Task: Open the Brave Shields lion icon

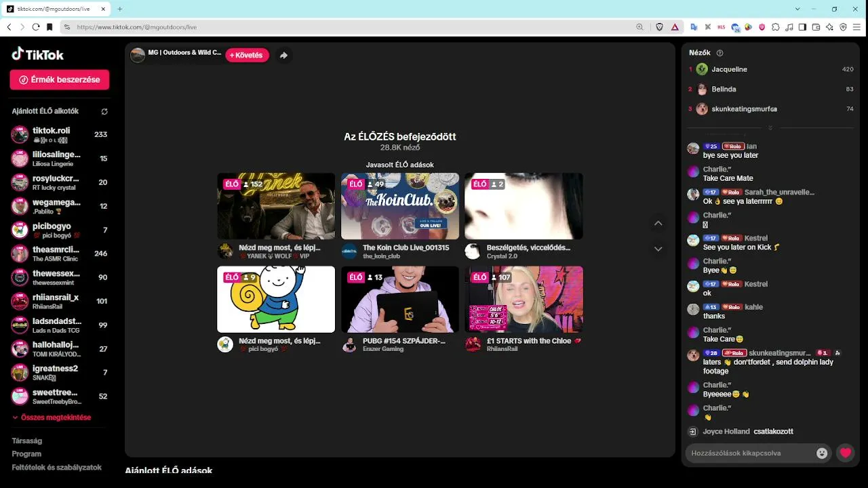Action: (660, 27)
